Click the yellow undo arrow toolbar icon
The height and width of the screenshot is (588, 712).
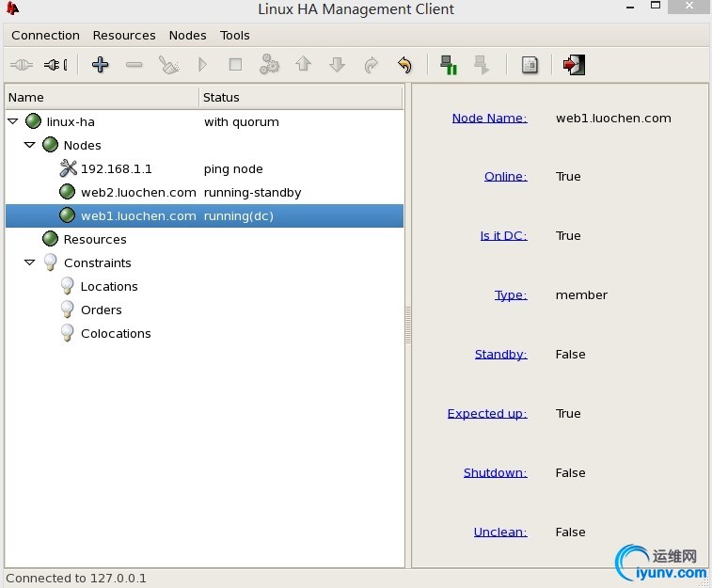point(404,65)
